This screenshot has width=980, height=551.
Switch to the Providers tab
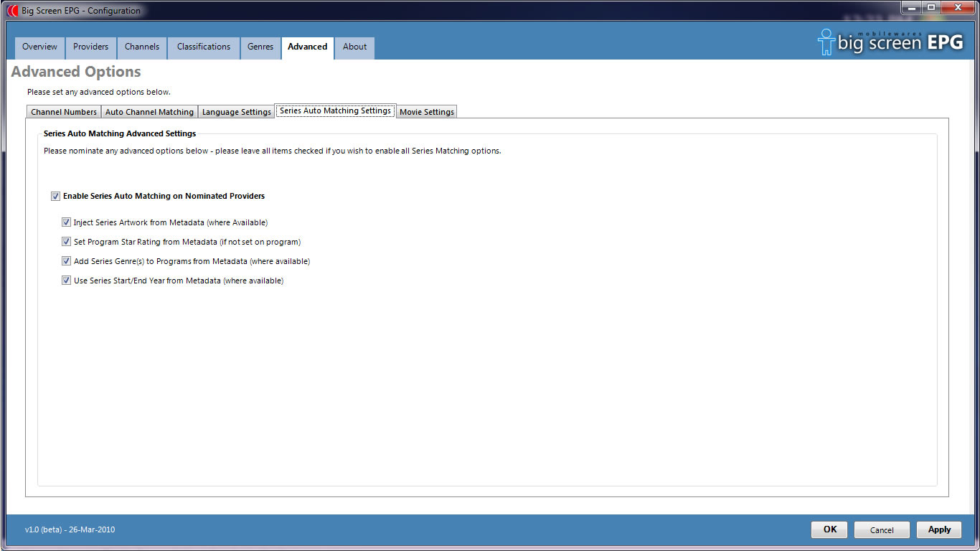(90, 47)
